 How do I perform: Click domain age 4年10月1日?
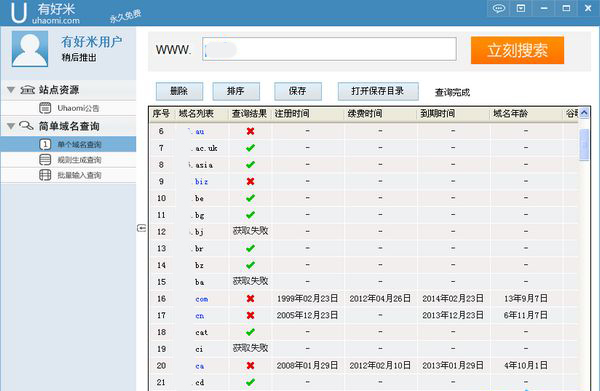point(525,365)
